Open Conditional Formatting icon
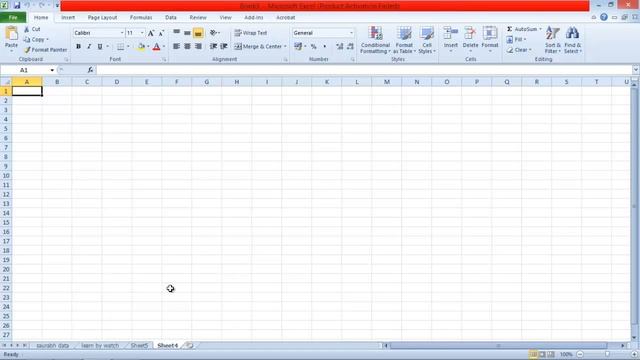 [376, 33]
